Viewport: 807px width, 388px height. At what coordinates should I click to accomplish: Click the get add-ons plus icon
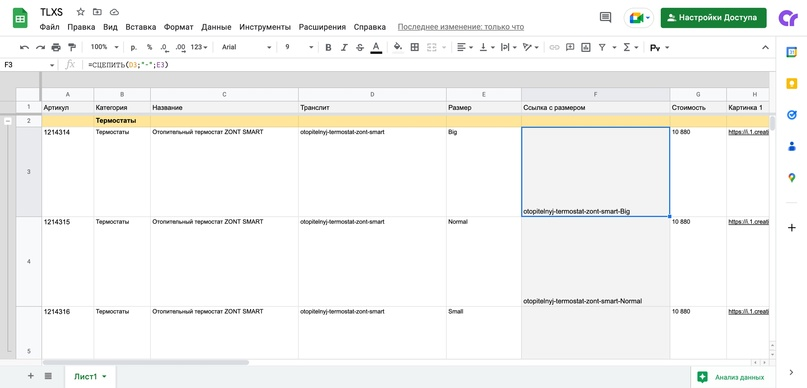(x=792, y=227)
